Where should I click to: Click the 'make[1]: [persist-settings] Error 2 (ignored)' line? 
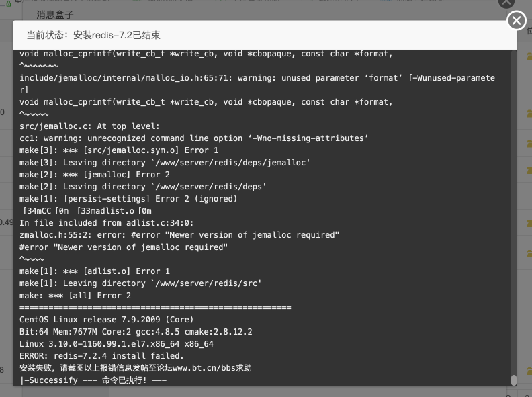pyautogui.click(x=128, y=199)
